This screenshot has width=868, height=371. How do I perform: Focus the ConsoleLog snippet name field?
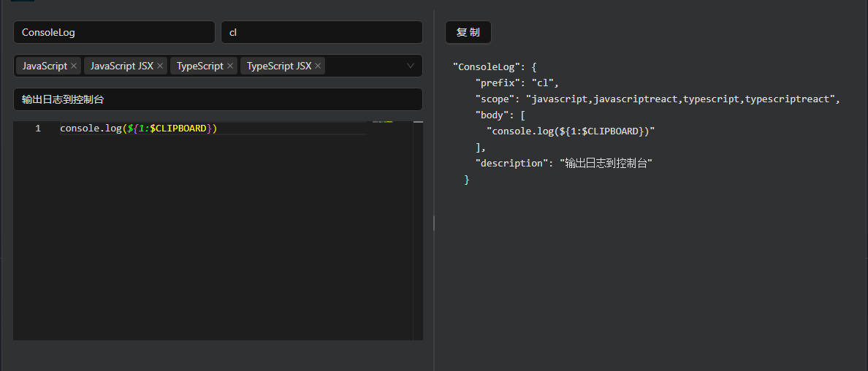(x=114, y=32)
